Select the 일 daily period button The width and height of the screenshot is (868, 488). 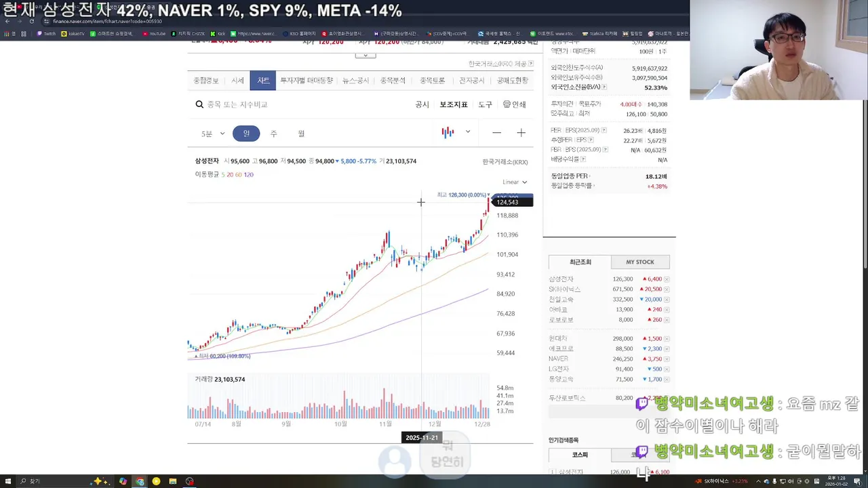click(246, 134)
